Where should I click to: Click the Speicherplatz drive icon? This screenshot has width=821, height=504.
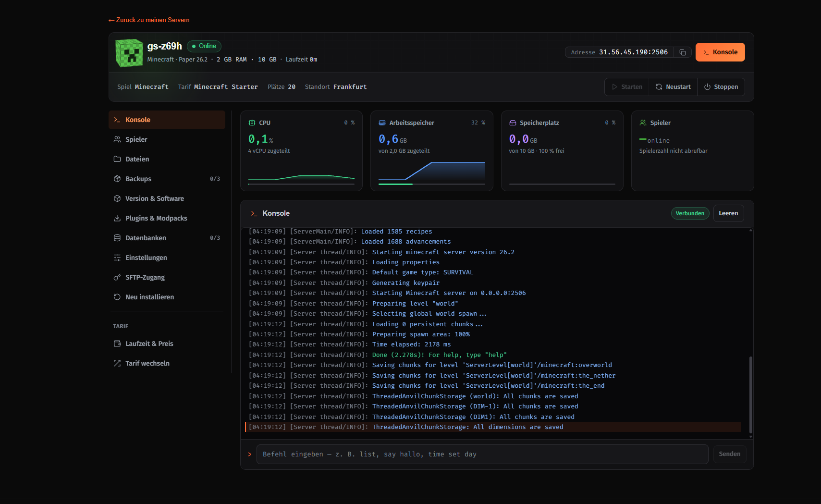[x=513, y=123]
